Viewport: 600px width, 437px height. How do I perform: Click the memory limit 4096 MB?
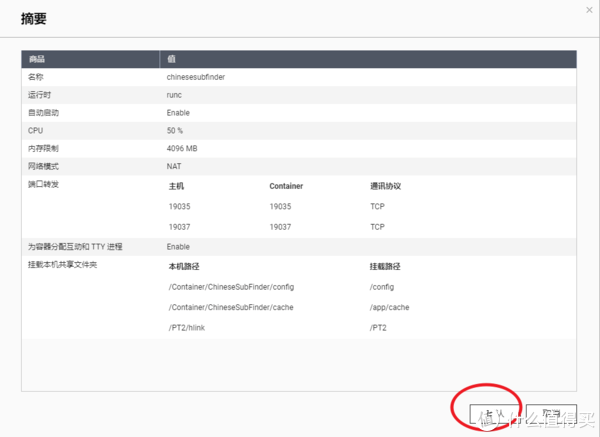pos(182,148)
